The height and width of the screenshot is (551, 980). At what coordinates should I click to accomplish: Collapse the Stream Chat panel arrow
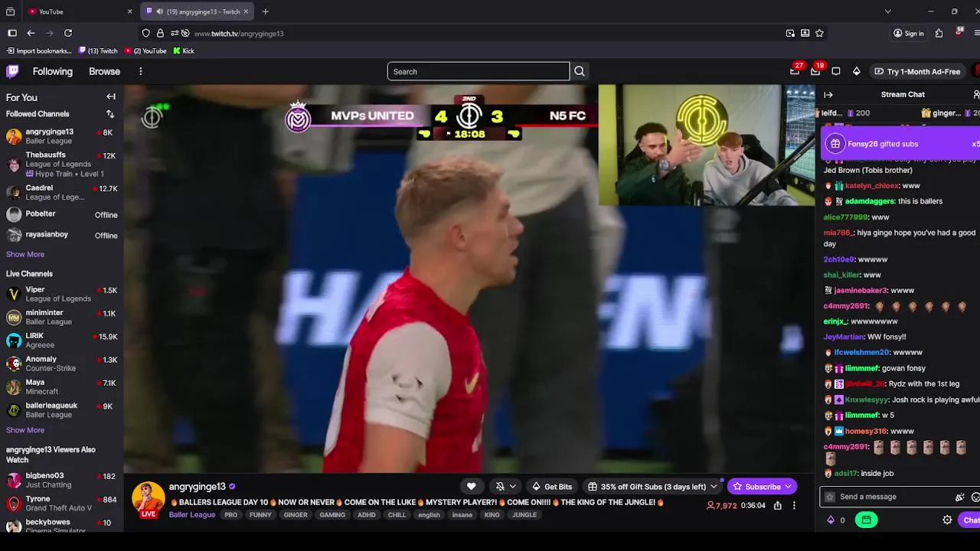pyautogui.click(x=828, y=95)
